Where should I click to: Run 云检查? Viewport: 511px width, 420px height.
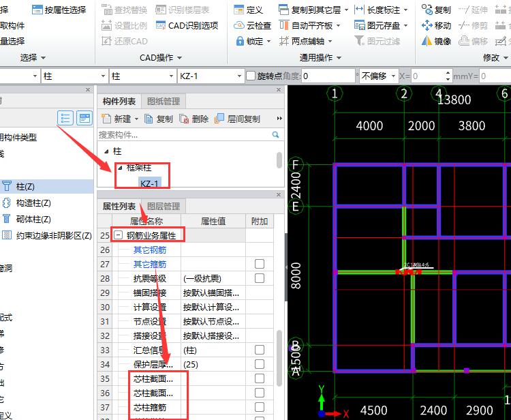point(253,25)
